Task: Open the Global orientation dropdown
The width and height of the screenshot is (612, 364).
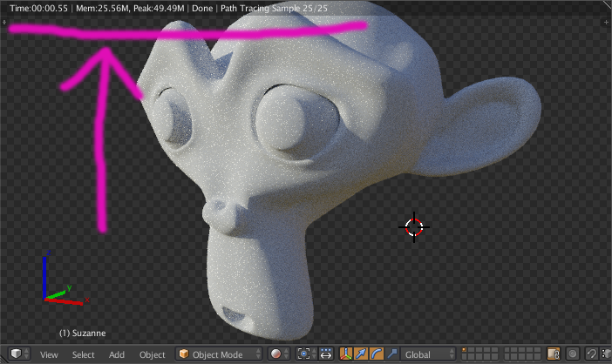Action: pyautogui.click(x=429, y=354)
